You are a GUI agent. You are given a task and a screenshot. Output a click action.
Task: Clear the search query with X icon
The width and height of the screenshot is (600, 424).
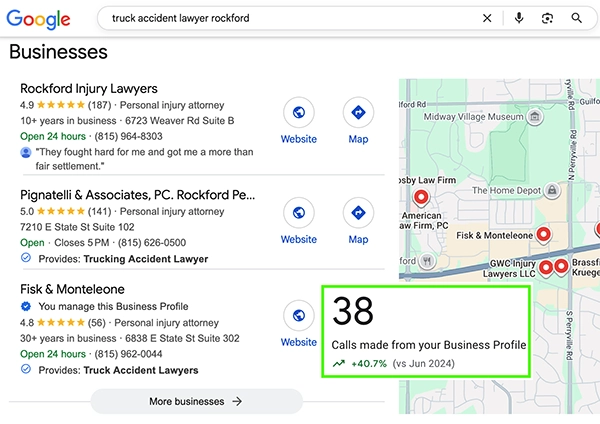coord(487,18)
